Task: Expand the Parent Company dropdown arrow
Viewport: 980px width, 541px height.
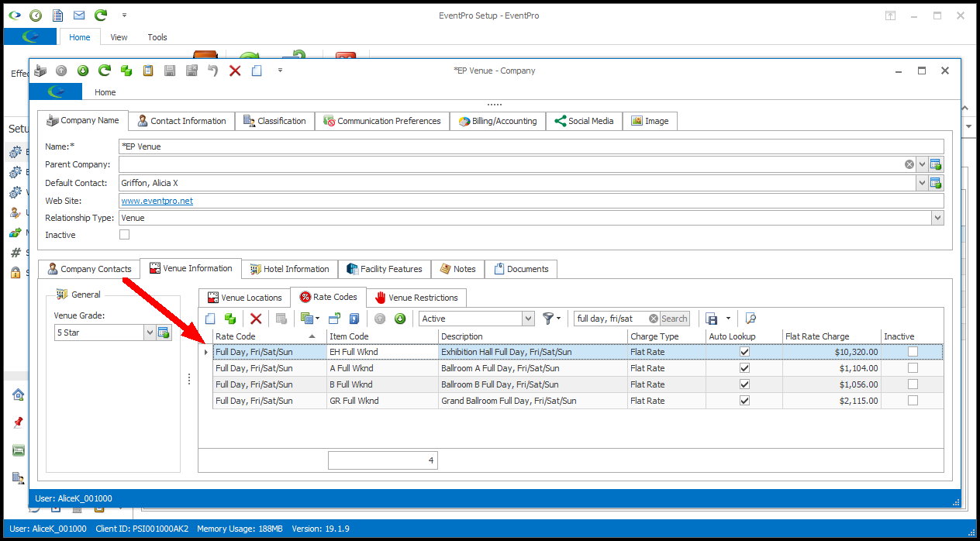Action: click(922, 164)
